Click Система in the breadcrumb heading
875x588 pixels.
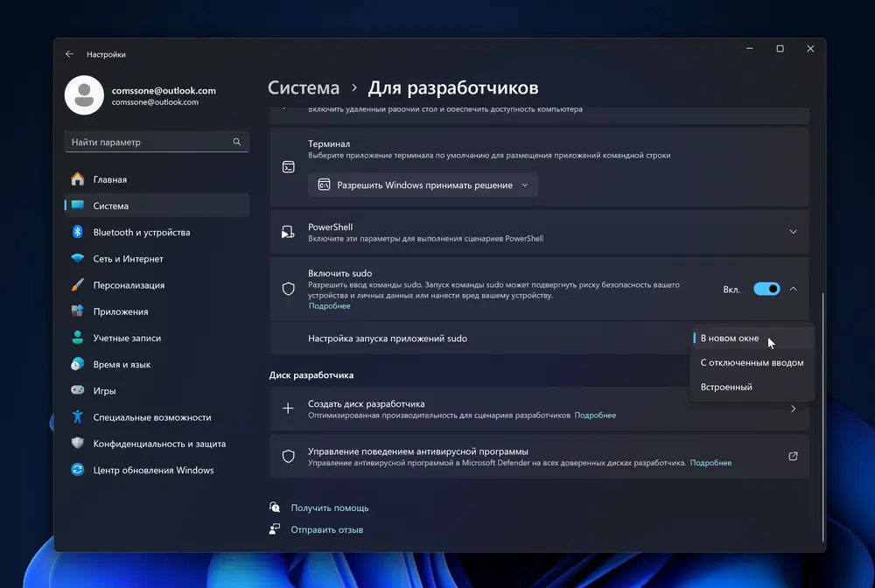pos(303,87)
